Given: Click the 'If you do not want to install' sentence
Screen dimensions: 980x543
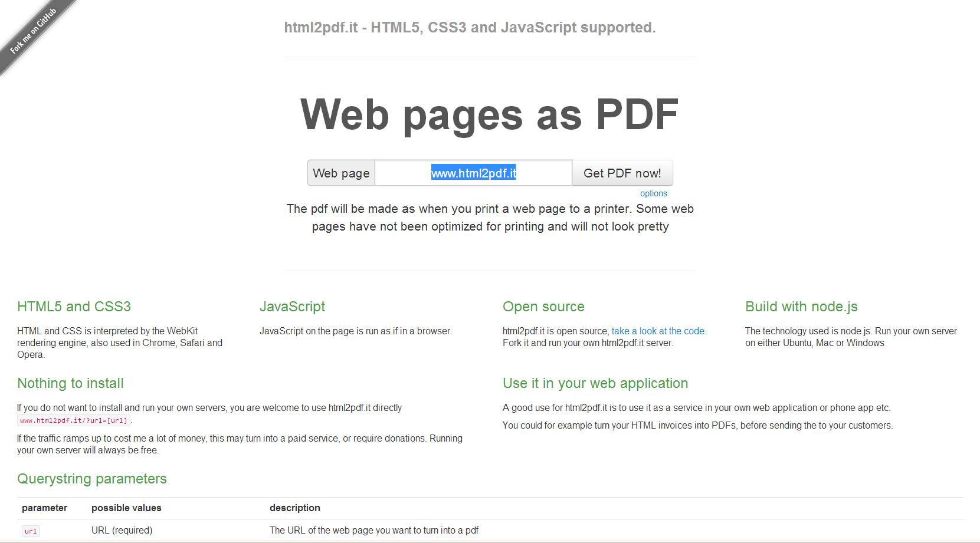Looking at the screenshot, I should pyautogui.click(x=209, y=408).
